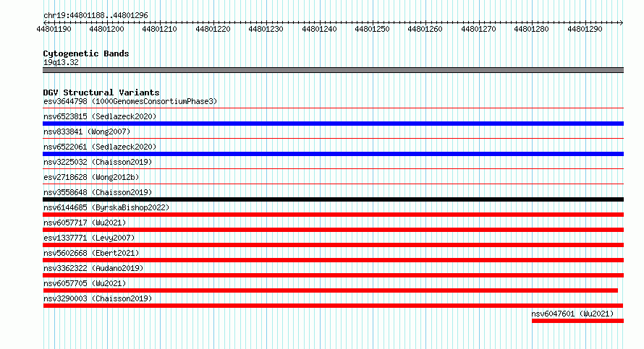
Task: Open nsv3290003 (Chaisson2019) variant label
Action: (x=98, y=298)
